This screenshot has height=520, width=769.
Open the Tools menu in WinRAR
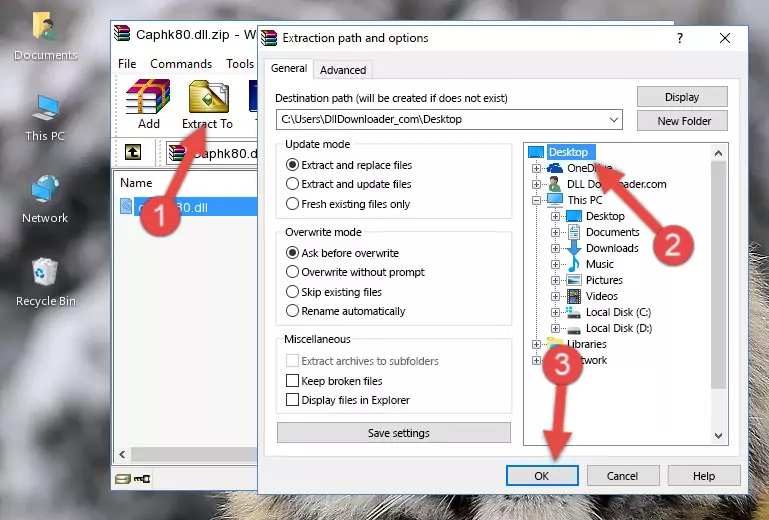pyautogui.click(x=240, y=64)
